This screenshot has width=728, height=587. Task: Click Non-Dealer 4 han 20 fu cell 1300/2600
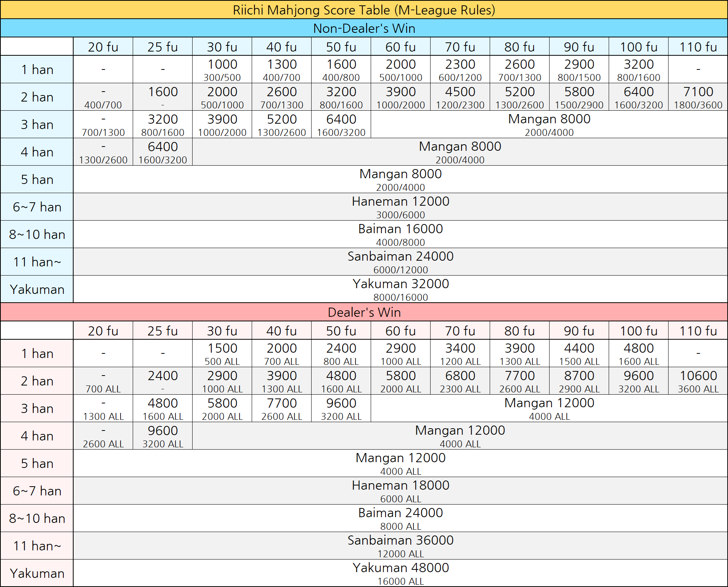[103, 152]
